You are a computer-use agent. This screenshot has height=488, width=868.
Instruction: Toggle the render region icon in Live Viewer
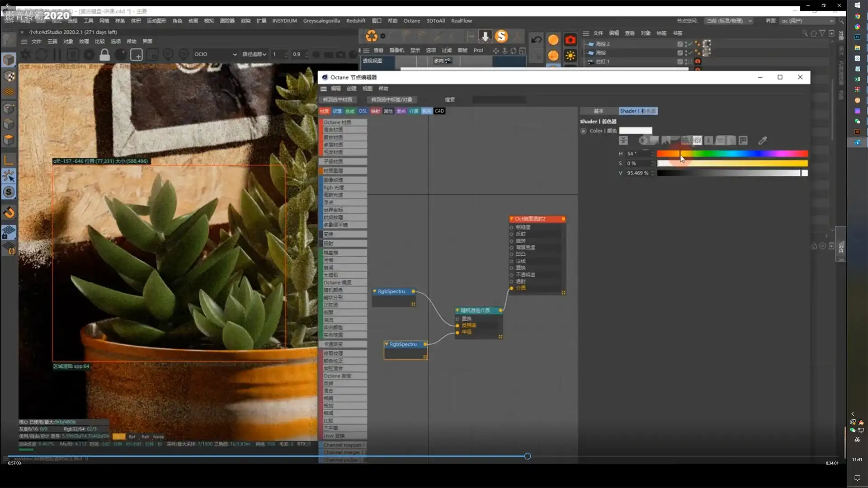click(x=136, y=55)
